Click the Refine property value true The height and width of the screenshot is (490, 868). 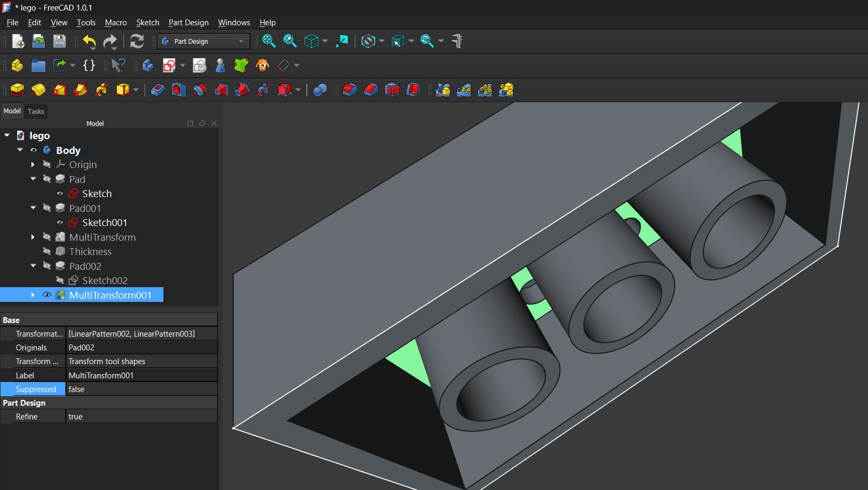(142, 417)
